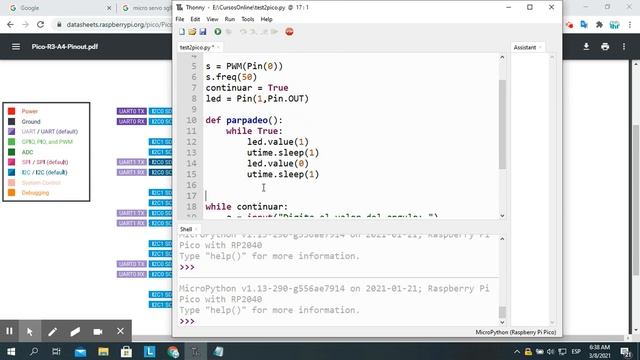Click the translate extension icon in Chrome

584,25
